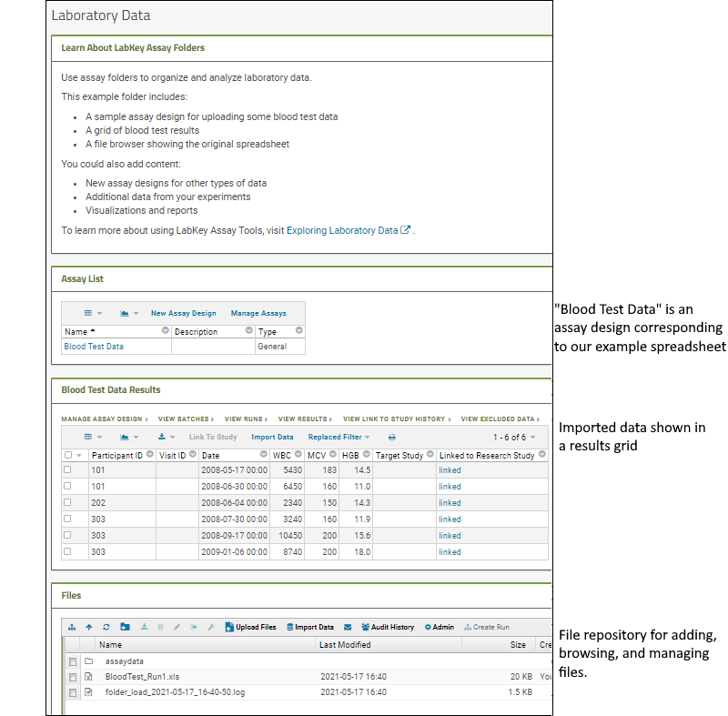This screenshot has width=728, height=716.
Task: Open the MANAGE ASSAY DESIGN menu
Action: click(x=105, y=419)
